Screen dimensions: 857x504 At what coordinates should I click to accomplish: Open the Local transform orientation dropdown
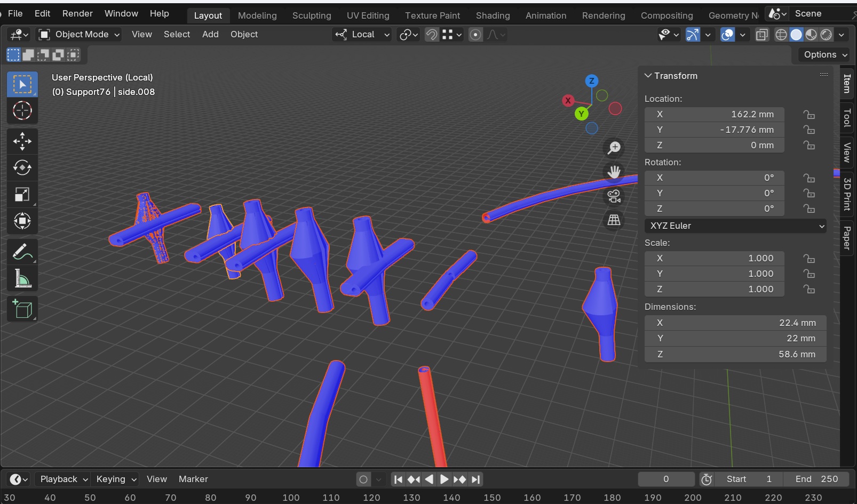coord(362,35)
